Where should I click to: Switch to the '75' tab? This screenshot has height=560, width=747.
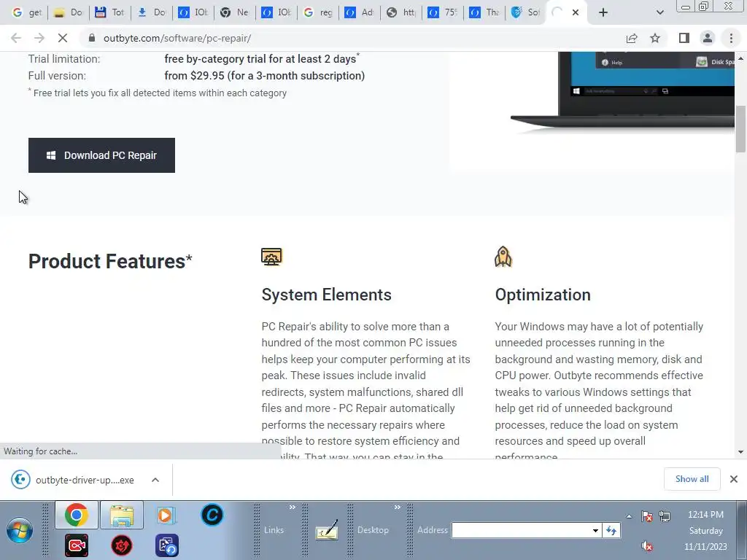443,13
